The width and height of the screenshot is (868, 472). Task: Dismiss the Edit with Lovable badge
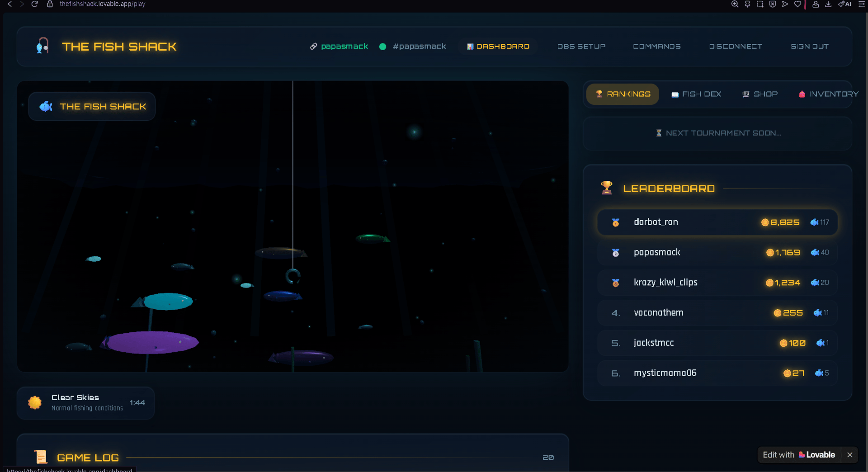(x=849, y=455)
